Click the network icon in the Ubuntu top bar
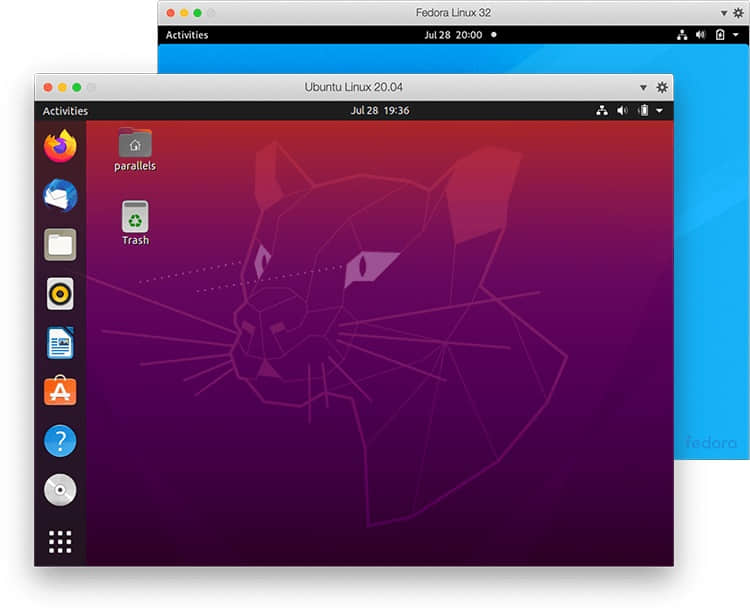The width and height of the screenshot is (750, 614). coord(602,111)
